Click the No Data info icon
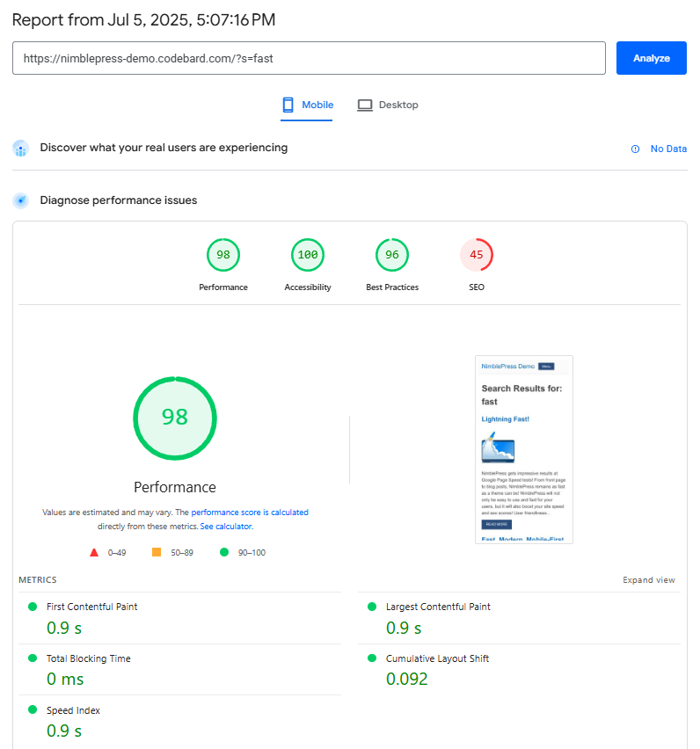Image resolution: width=700 pixels, height=749 pixels. (x=635, y=149)
